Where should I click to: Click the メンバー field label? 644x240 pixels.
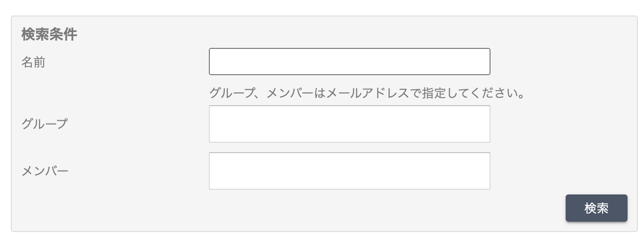coord(45,171)
